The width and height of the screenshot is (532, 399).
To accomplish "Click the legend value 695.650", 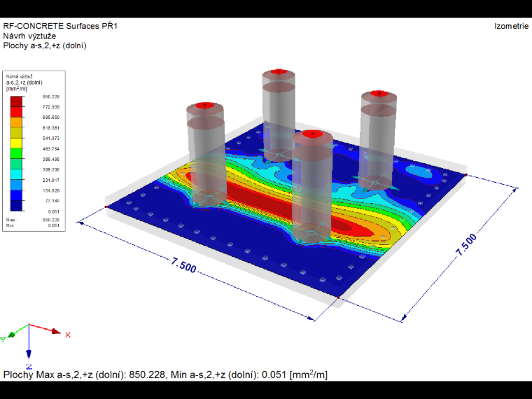I will tap(51, 118).
